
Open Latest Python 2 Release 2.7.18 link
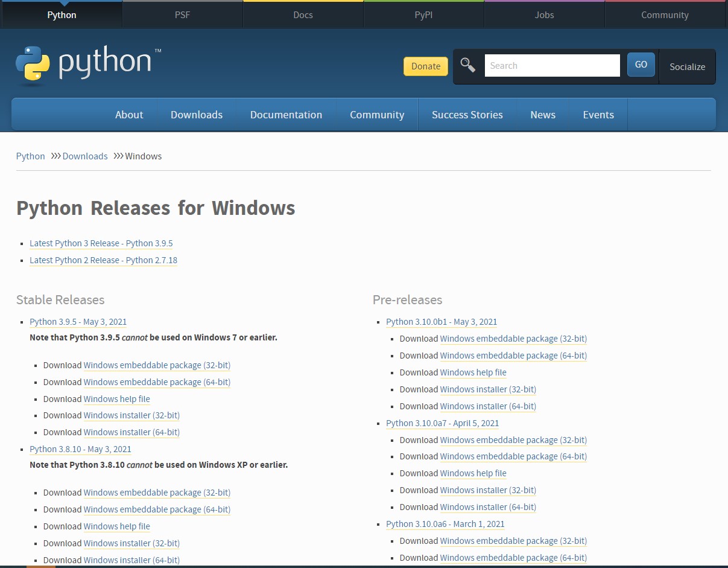pyautogui.click(x=103, y=260)
